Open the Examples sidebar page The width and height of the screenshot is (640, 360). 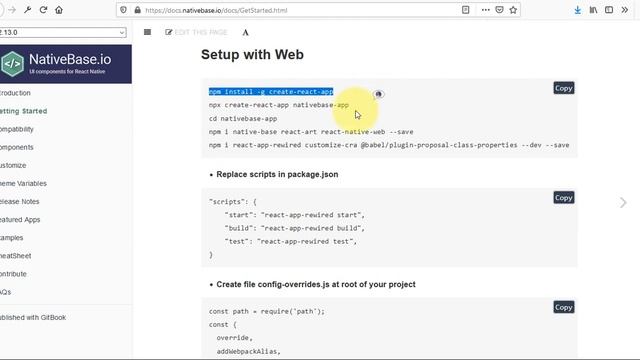point(11,238)
